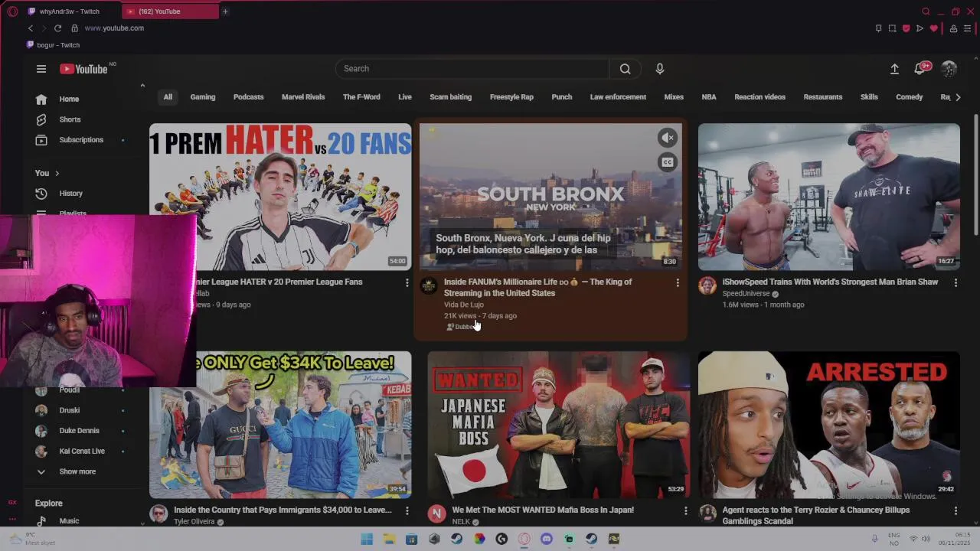
Task: Add a new browser tab
Action: pos(225,11)
